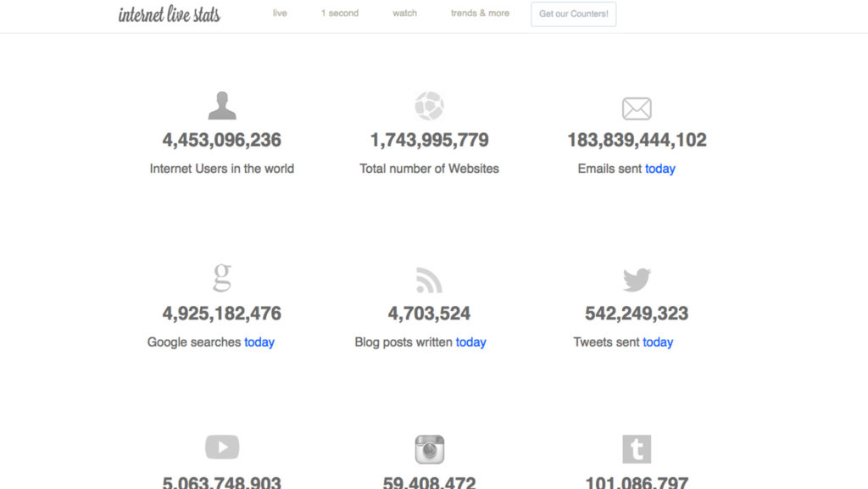Click today link after Emails sent

click(659, 169)
